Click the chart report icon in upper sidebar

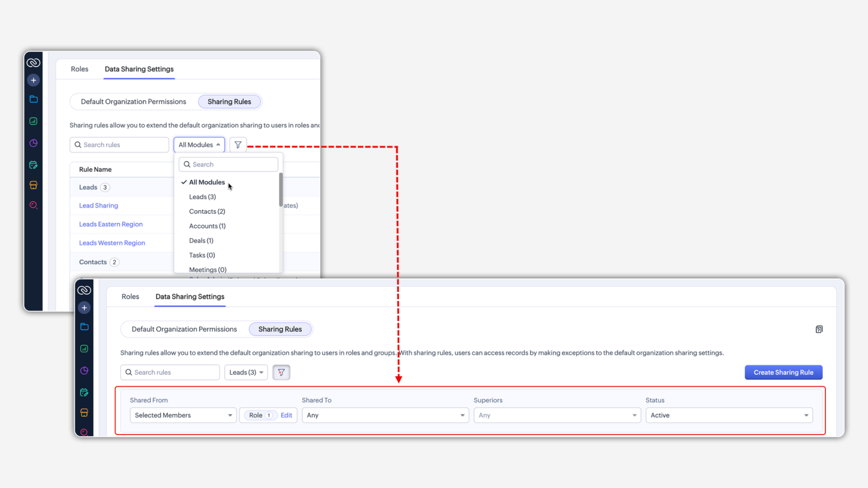tap(33, 121)
